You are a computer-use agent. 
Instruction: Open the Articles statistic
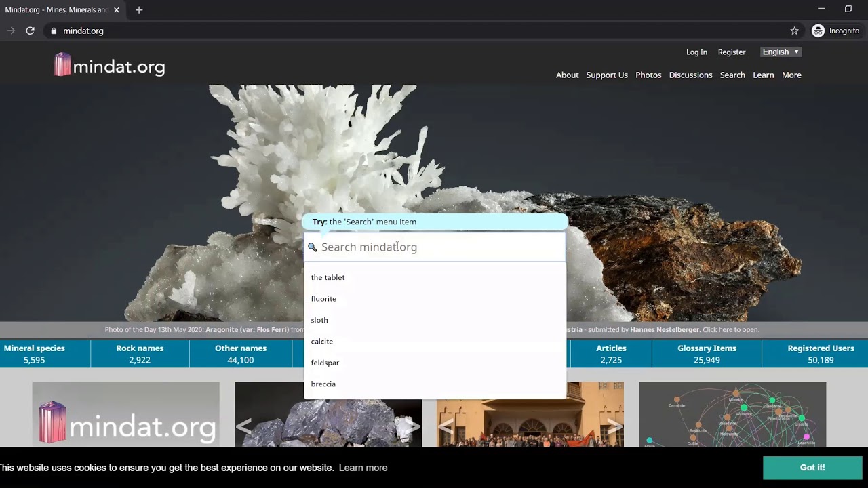(x=611, y=354)
